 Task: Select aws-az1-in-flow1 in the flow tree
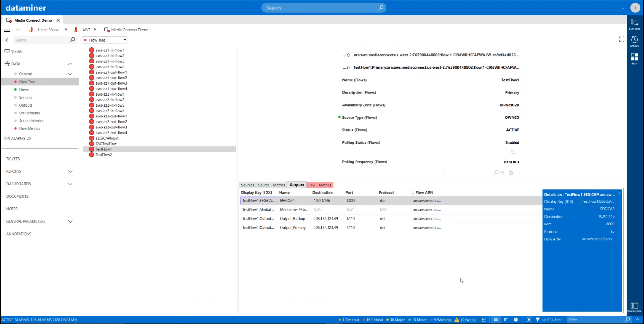click(x=110, y=50)
